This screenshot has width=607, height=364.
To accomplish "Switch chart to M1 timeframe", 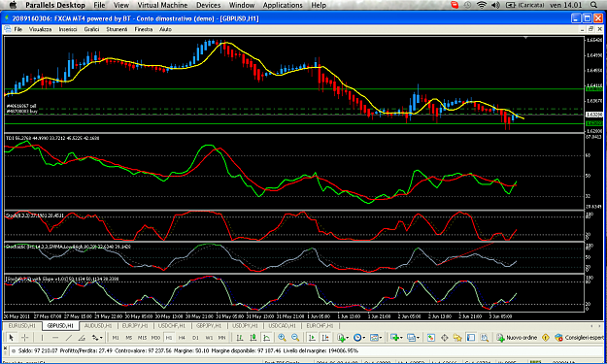I will tap(116, 338).
